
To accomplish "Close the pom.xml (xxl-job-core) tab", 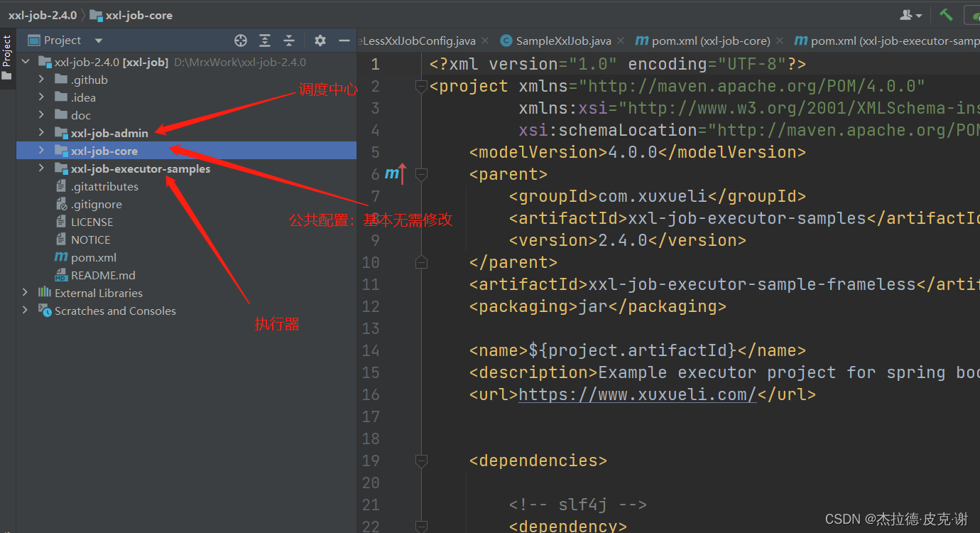I will pyautogui.click(x=778, y=41).
